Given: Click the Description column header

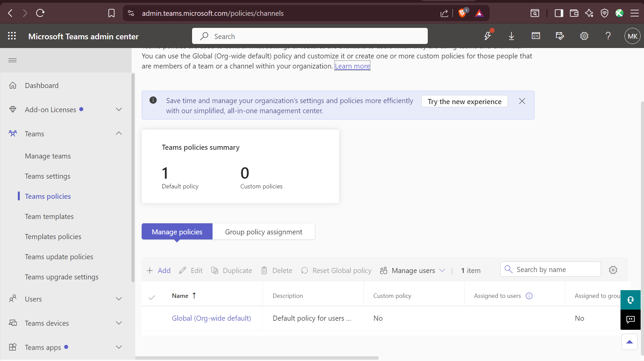Looking at the screenshot, I should [x=288, y=296].
